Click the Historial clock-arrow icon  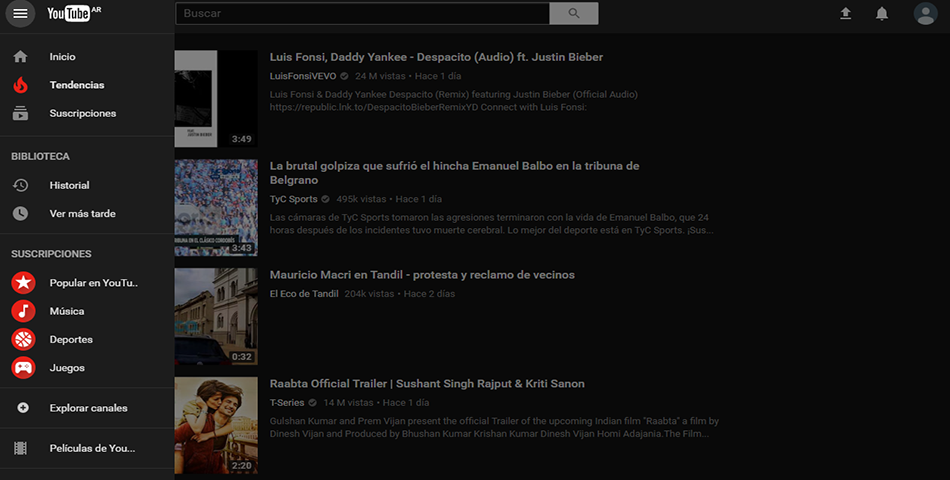21,185
